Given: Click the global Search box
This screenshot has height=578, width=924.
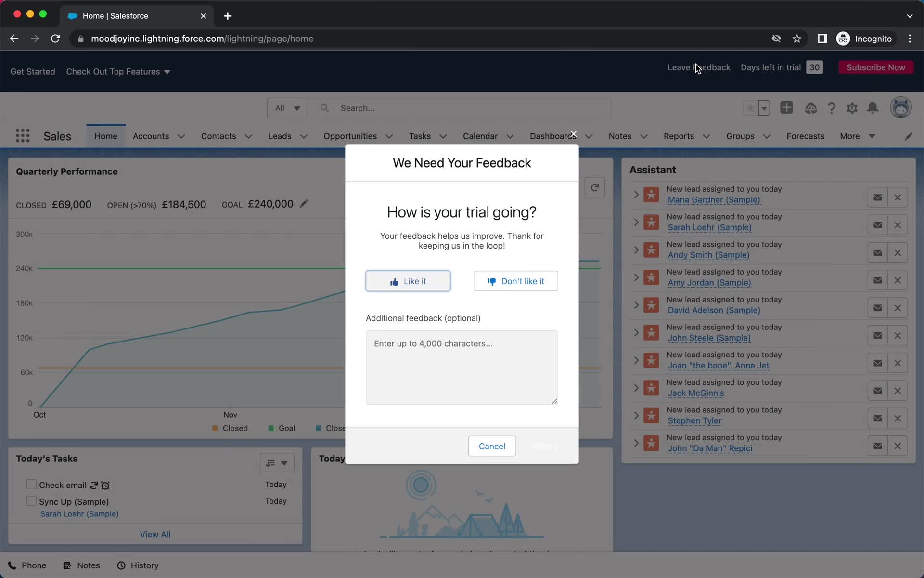Looking at the screenshot, I should point(462,108).
